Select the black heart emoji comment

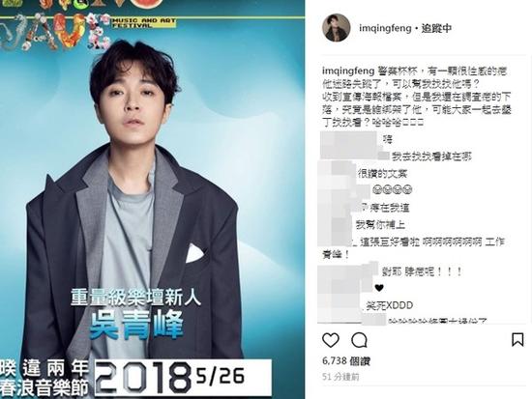(379, 288)
